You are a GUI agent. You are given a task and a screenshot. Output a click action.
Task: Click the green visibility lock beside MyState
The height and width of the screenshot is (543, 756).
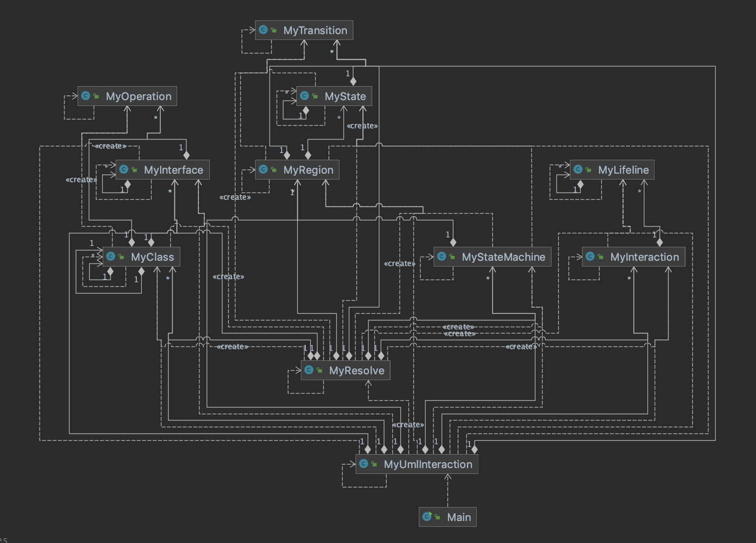pos(315,96)
